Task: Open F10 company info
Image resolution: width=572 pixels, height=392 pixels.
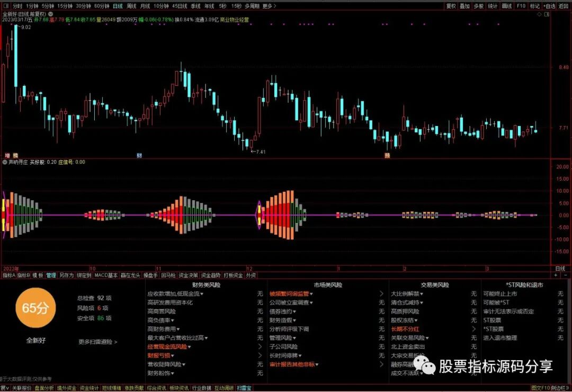Action: 521,6
